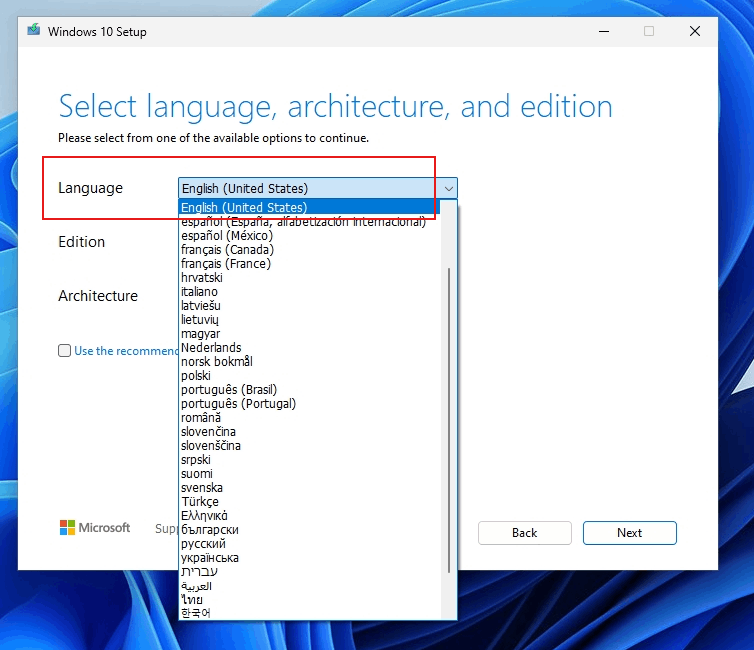Image resolution: width=754 pixels, height=650 pixels.
Task: Select français (France) language option
Action: (x=309, y=263)
